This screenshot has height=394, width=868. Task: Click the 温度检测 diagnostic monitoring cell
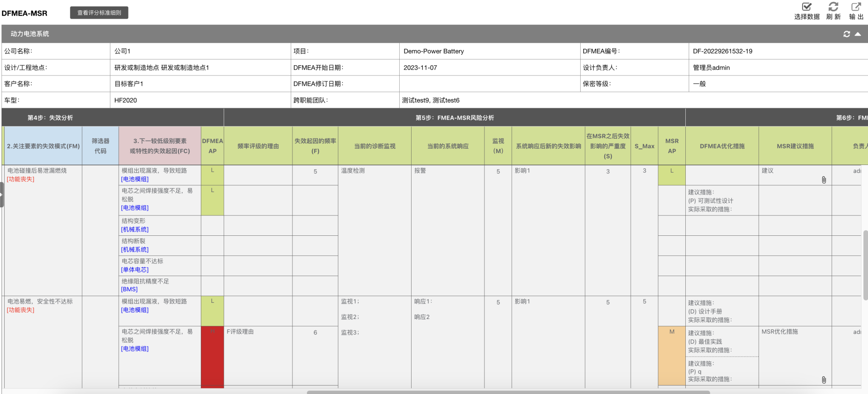pyautogui.click(x=353, y=170)
